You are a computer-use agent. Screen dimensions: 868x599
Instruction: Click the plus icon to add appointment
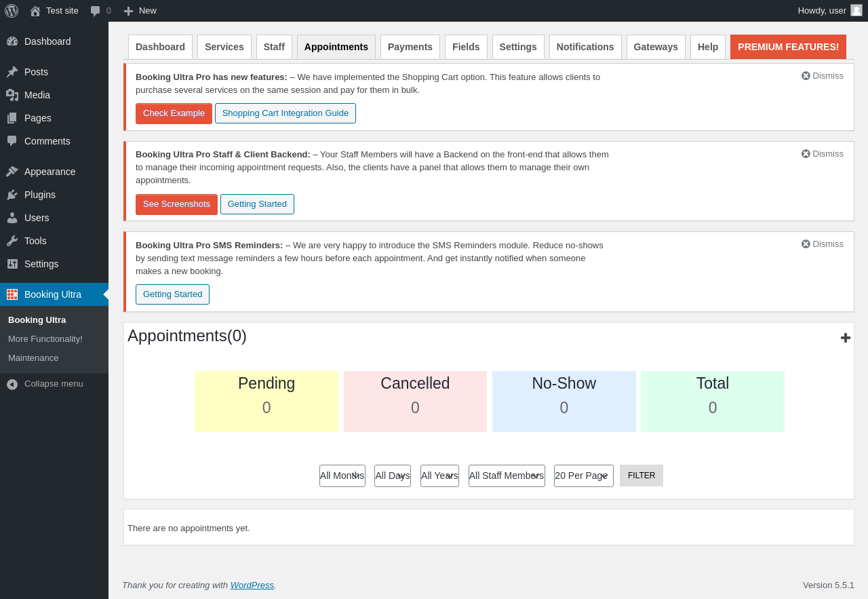(846, 338)
